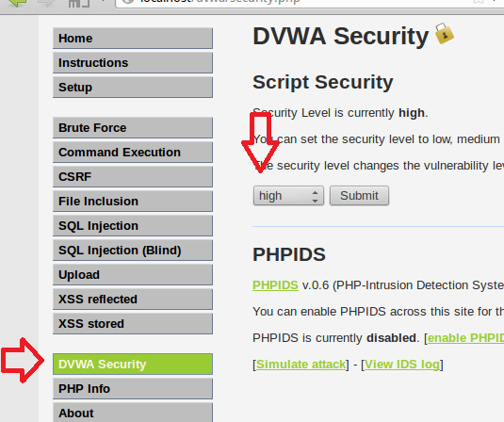Open the security level dropdown showing high
Screen dimensions: 504x422
click(x=288, y=195)
